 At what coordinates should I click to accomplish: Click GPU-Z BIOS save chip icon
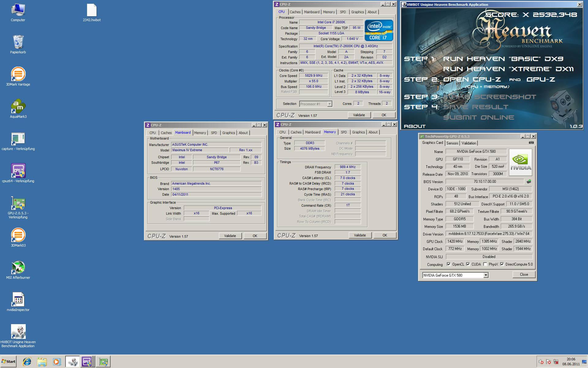pos(529,182)
